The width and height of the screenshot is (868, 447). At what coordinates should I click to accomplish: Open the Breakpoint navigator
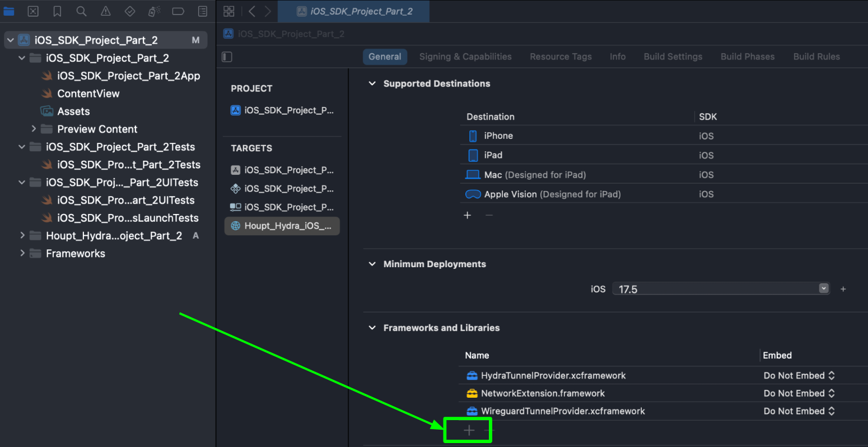pos(178,11)
